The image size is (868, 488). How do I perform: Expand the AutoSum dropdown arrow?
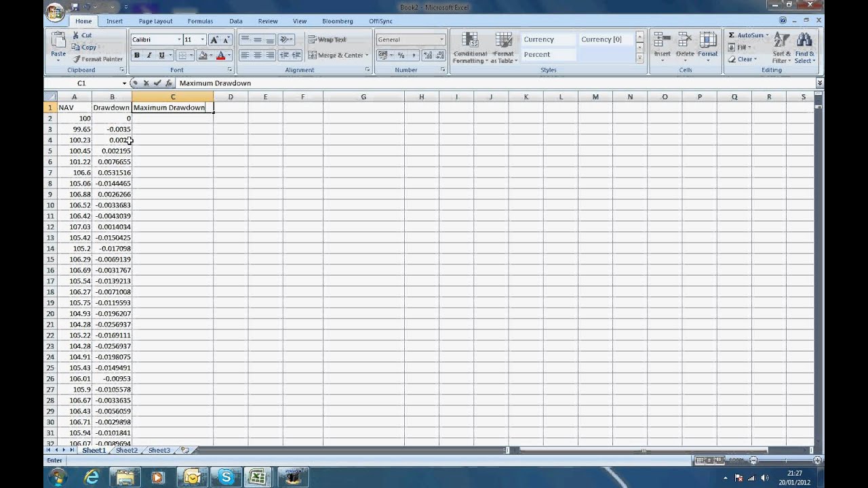pyautogui.click(x=768, y=35)
